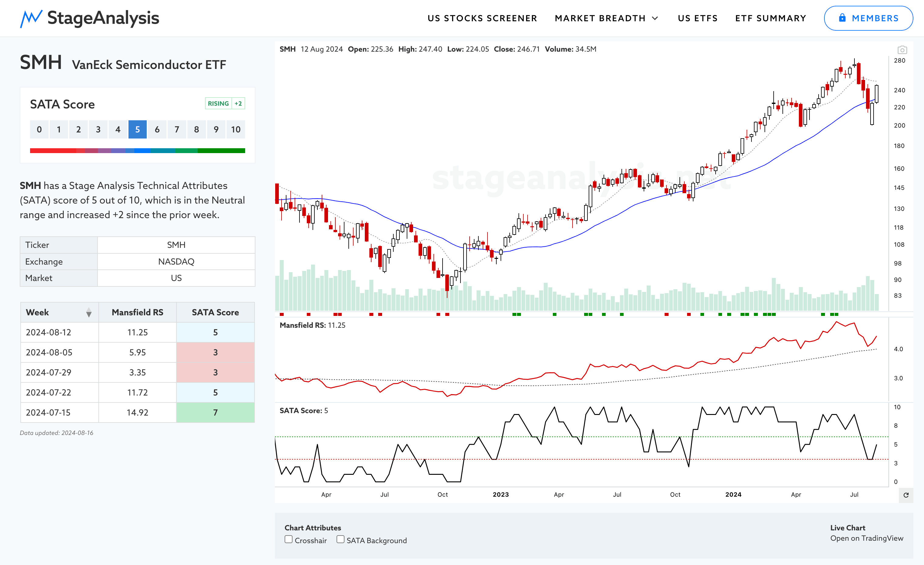Image resolution: width=924 pixels, height=565 pixels.
Task: Click the SMH ticker value cell
Action: pos(176,245)
